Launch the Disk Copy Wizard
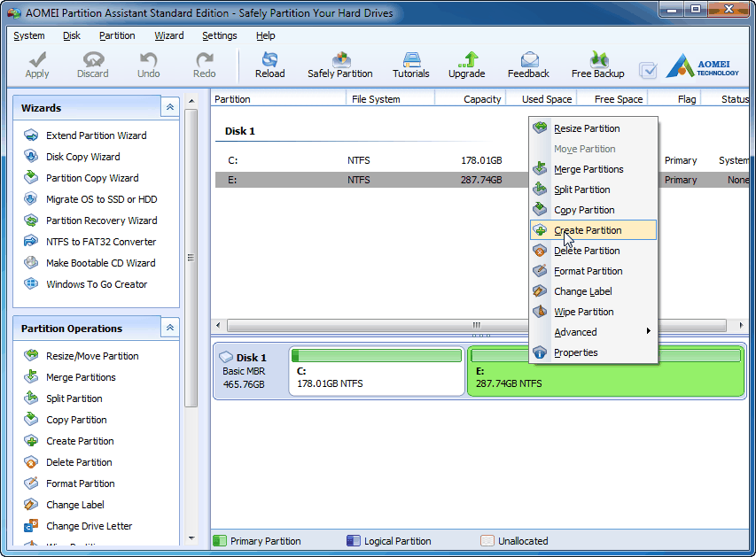The height and width of the screenshot is (557, 756). 72,157
